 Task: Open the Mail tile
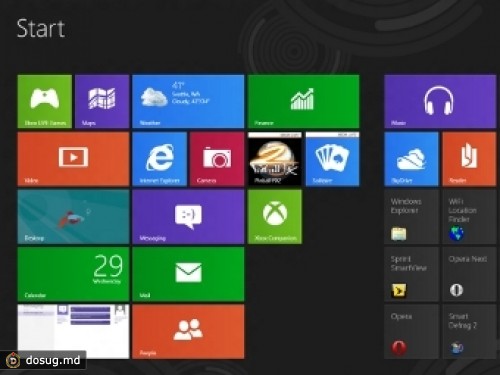click(188, 274)
